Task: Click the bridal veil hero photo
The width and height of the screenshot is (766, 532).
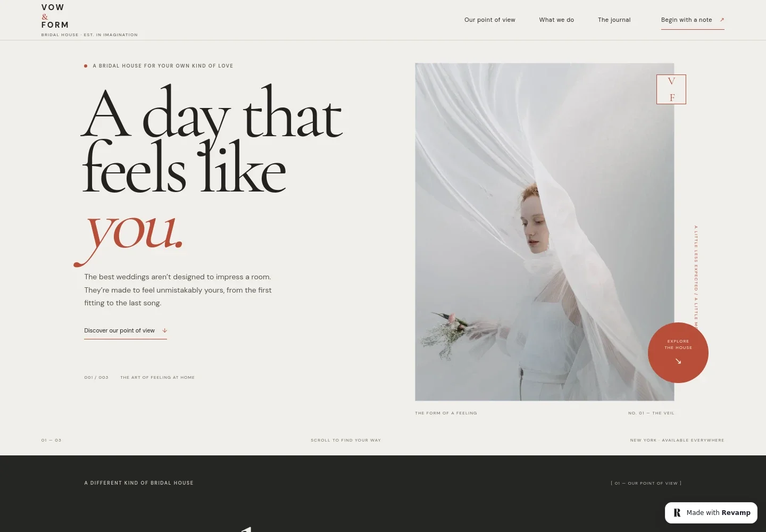Action: 545,232
